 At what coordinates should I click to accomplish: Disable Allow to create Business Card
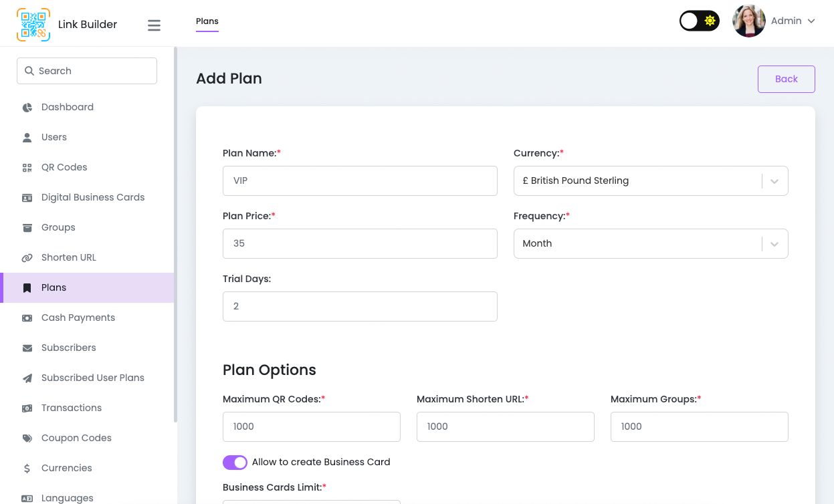coord(235,463)
